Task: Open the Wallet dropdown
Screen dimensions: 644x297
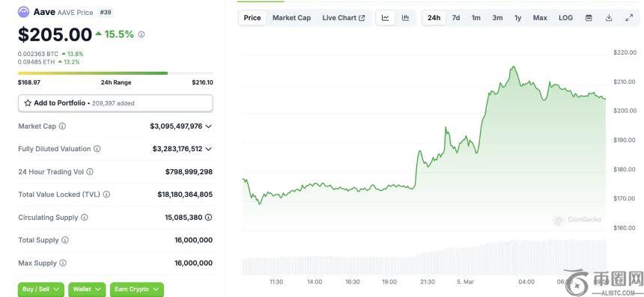Action: pyautogui.click(x=87, y=290)
